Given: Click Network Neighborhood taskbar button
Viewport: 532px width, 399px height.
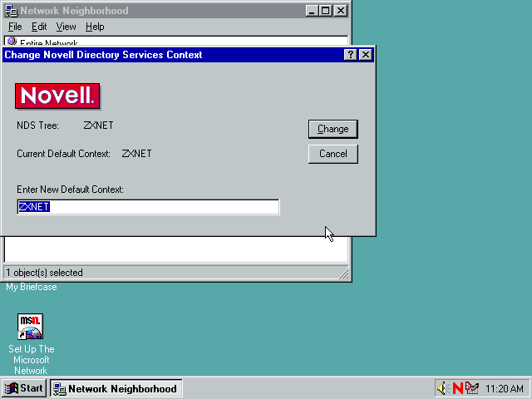Looking at the screenshot, I should (x=116, y=388).
